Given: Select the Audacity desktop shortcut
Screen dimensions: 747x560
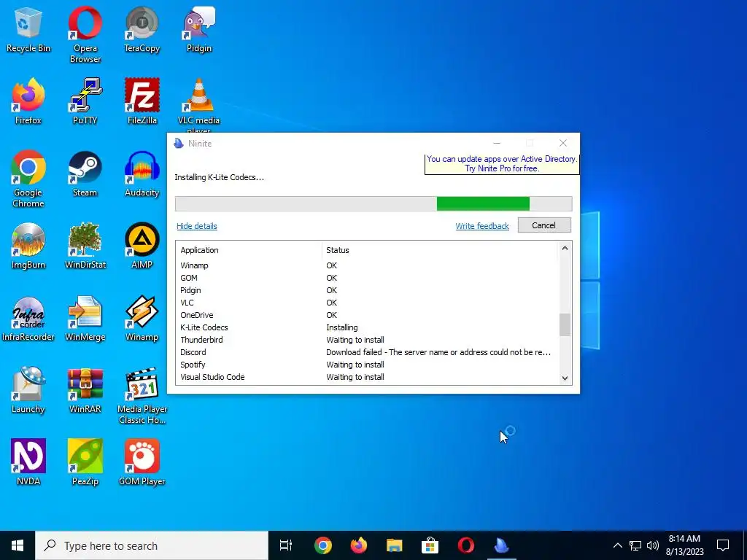Looking at the screenshot, I should (142, 174).
